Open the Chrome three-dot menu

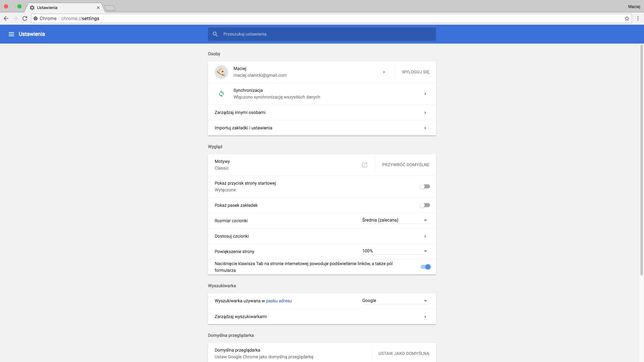click(638, 18)
